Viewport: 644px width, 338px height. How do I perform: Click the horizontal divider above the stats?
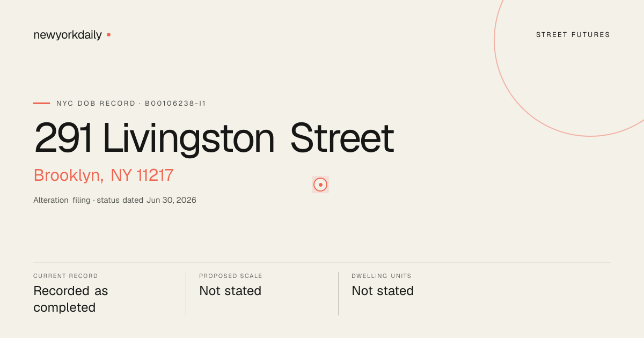322,262
